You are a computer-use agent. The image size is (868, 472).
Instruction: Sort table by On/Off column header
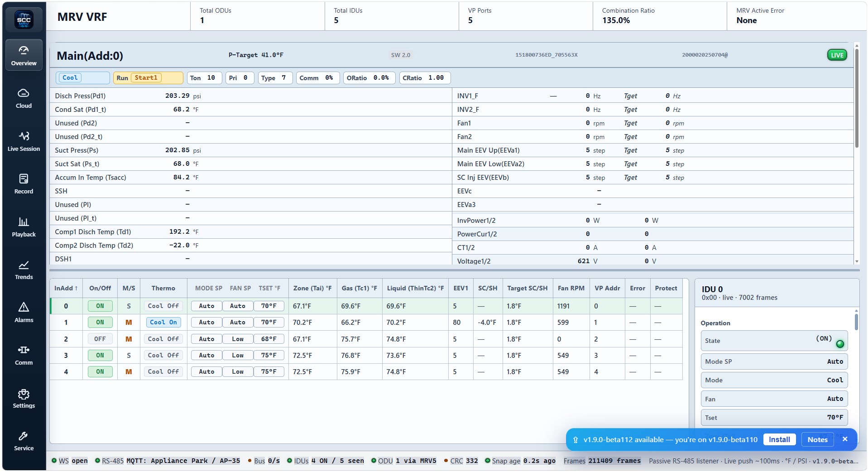click(x=100, y=289)
